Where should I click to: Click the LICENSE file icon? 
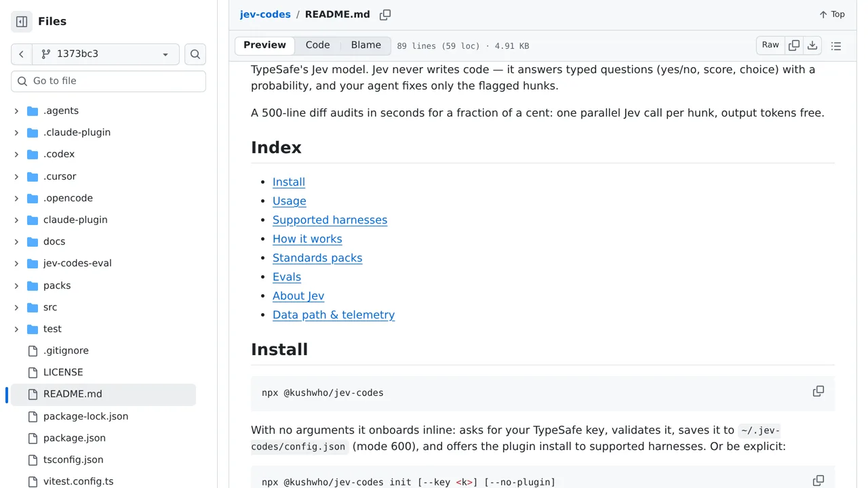click(x=33, y=373)
